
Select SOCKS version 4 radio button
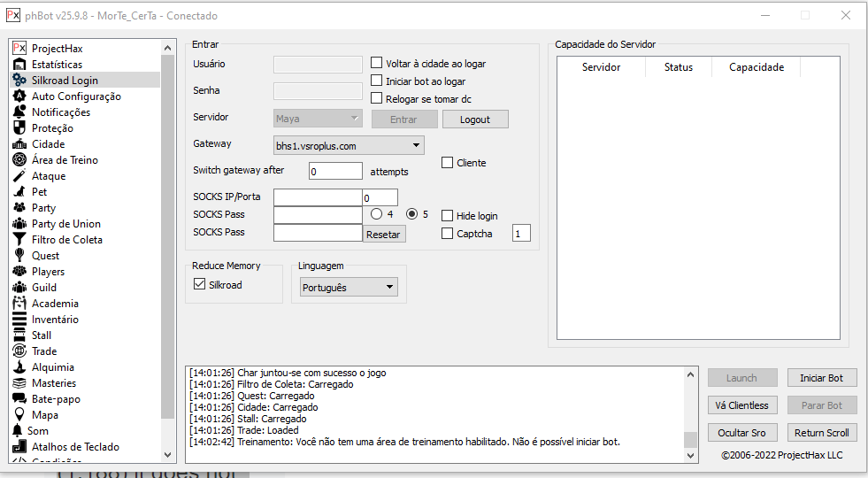pos(377,214)
